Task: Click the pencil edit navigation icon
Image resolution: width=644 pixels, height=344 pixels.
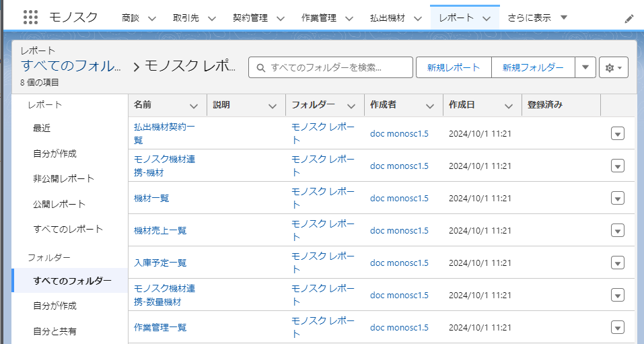Action: coord(629,18)
